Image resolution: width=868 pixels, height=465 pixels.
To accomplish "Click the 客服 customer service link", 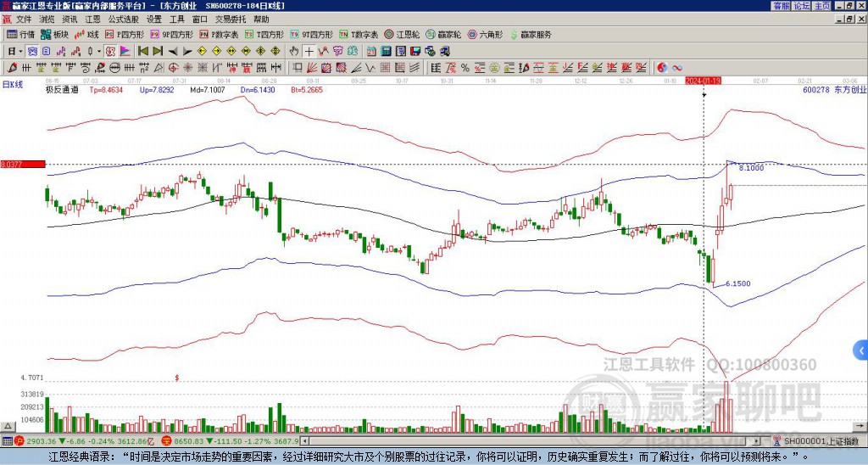I will pos(781,6).
